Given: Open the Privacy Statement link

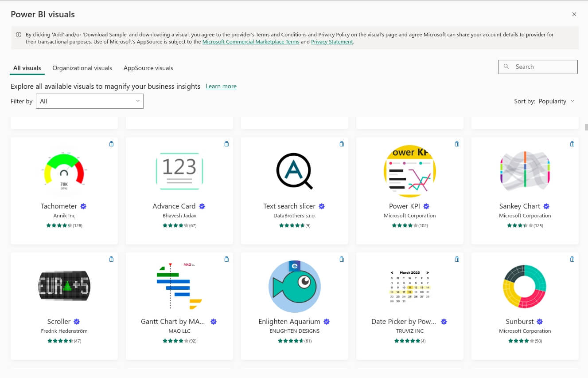Looking at the screenshot, I should pyautogui.click(x=332, y=42).
